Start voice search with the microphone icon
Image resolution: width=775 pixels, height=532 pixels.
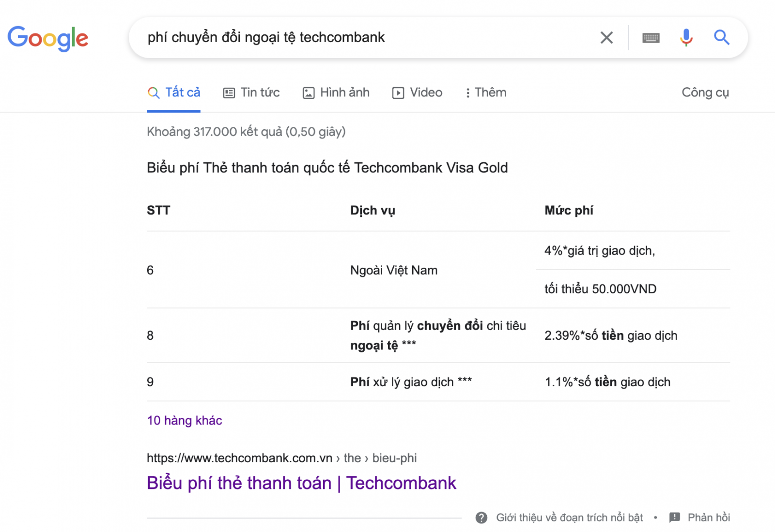pyautogui.click(x=686, y=37)
